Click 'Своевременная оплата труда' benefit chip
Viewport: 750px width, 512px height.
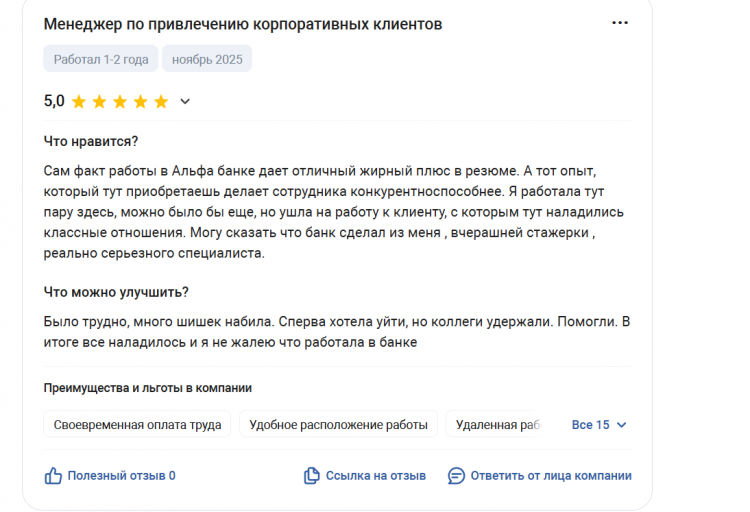tap(137, 425)
